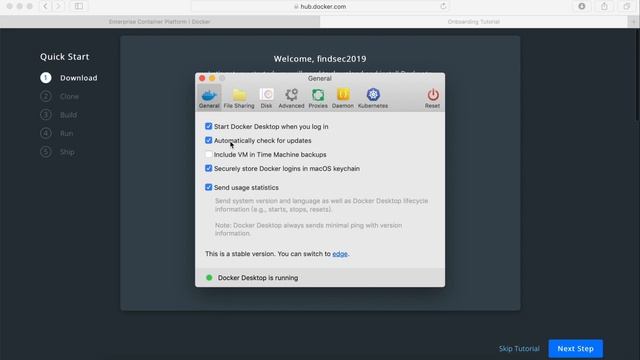This screenshot has height=360, width=640.
Task: Go back in Safari history
Action: 46,6
